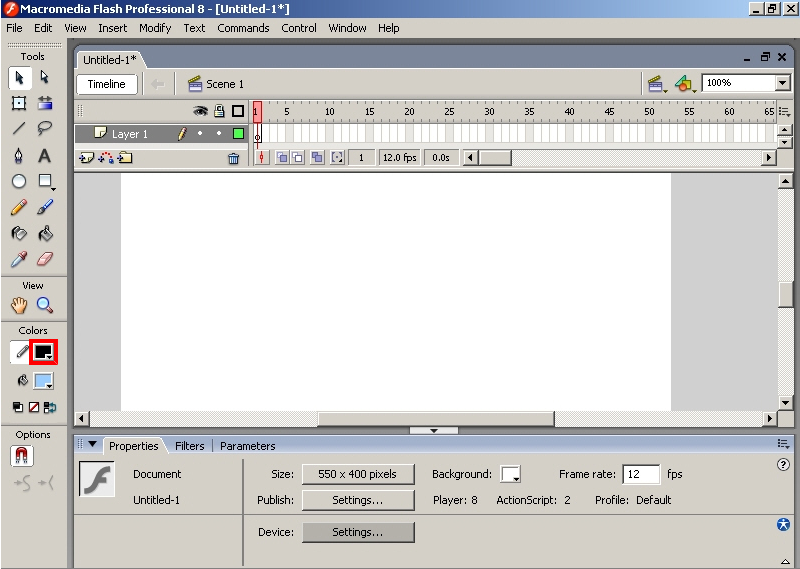Select the Eyedropper tool
800x569 pixels.
(x=19, y=259)
